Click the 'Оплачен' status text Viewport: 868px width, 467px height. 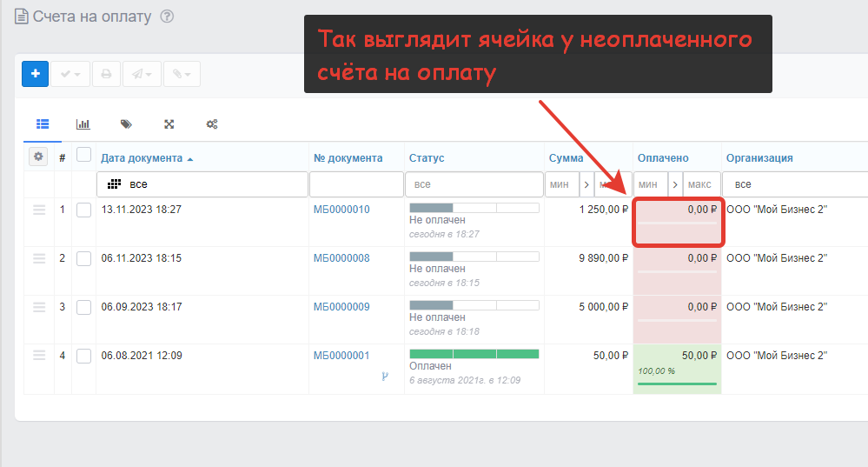coord(430,366)
